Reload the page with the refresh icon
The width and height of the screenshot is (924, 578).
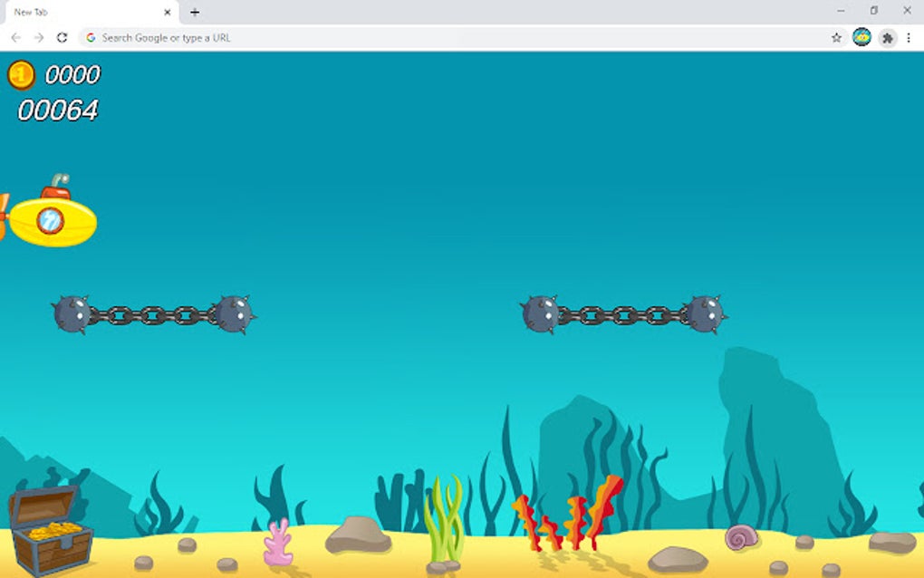[x=61, y=38]
